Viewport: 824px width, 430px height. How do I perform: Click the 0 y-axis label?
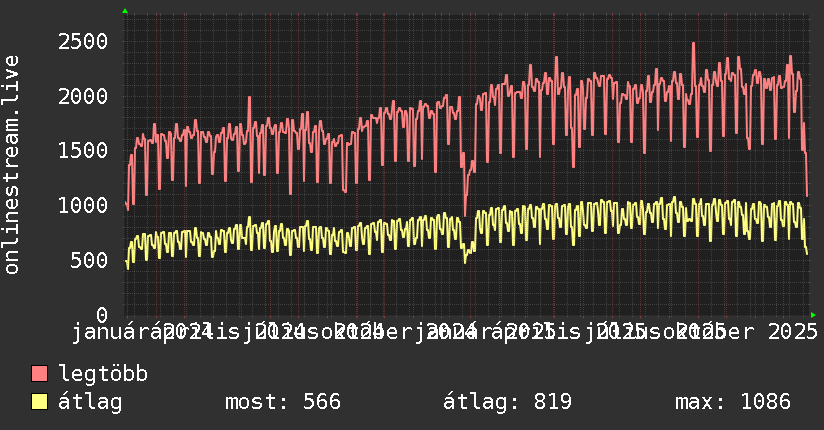click(102, 315)
